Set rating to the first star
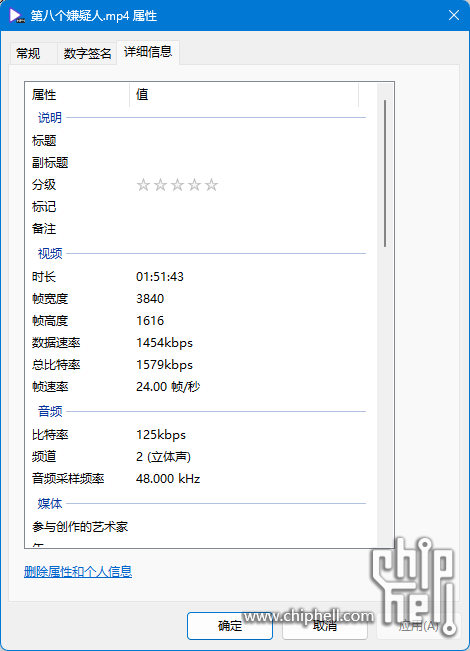Screen dimensions: 470x651 point(143,185)
